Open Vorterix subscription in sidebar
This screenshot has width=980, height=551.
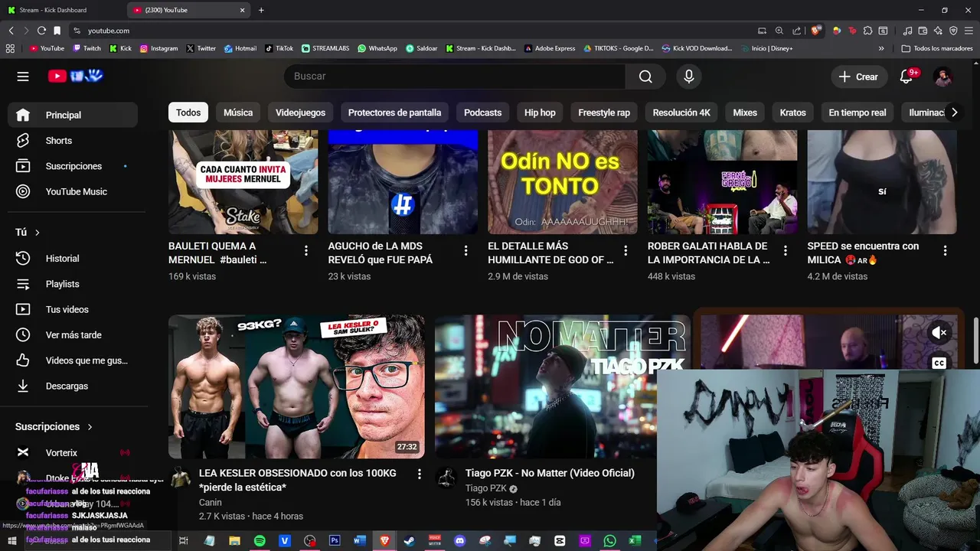[x=73, y=453]
